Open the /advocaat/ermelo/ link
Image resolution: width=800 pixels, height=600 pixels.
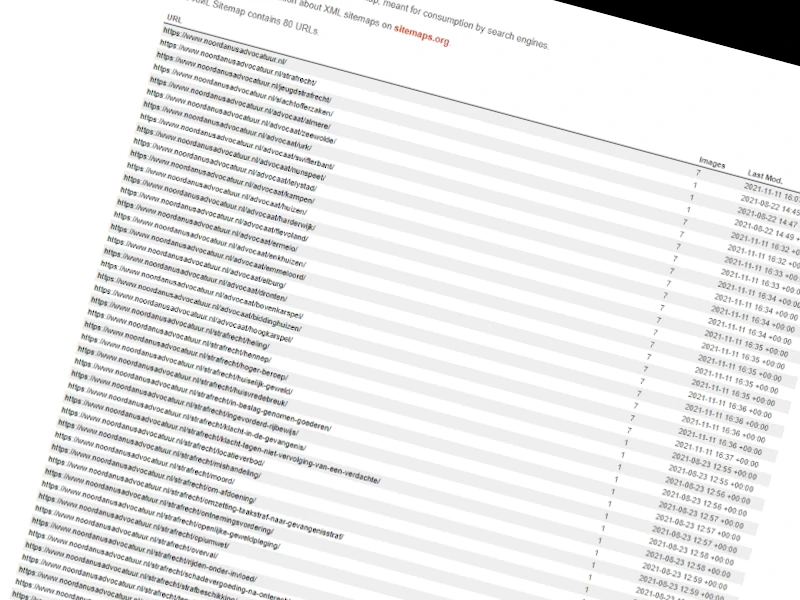[207, 223]
